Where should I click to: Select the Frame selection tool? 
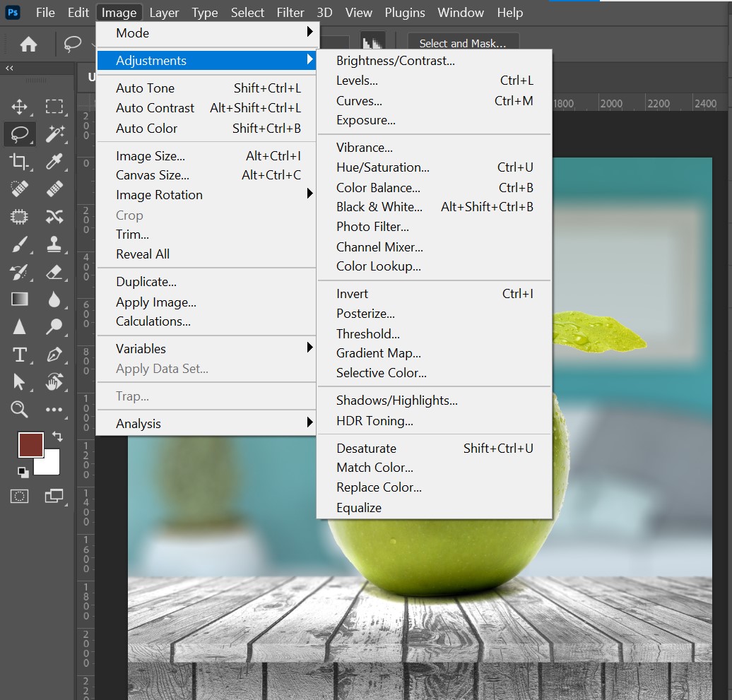(x=19, y=217)
